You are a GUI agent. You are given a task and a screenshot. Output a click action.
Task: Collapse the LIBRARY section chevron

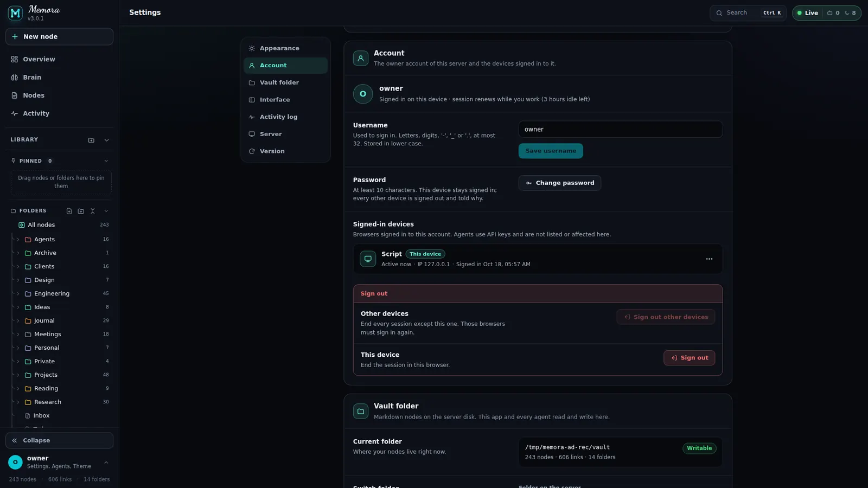point(106,140)
